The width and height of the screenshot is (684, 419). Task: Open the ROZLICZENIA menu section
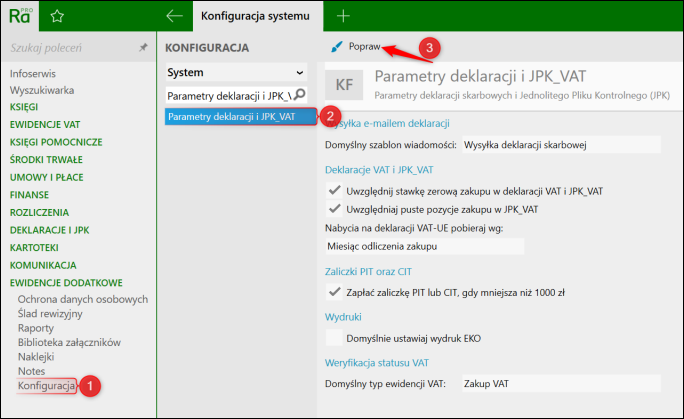point(39,212)
